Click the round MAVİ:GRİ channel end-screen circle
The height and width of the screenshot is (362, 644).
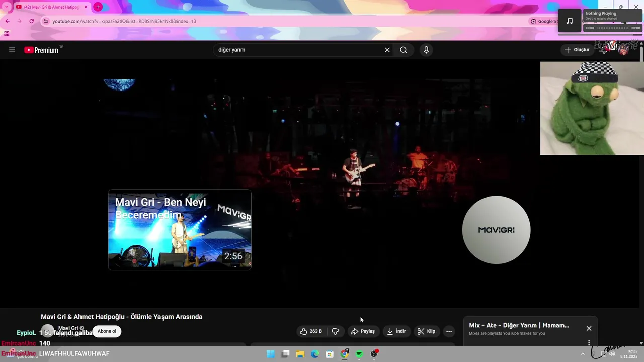[496, 230]
